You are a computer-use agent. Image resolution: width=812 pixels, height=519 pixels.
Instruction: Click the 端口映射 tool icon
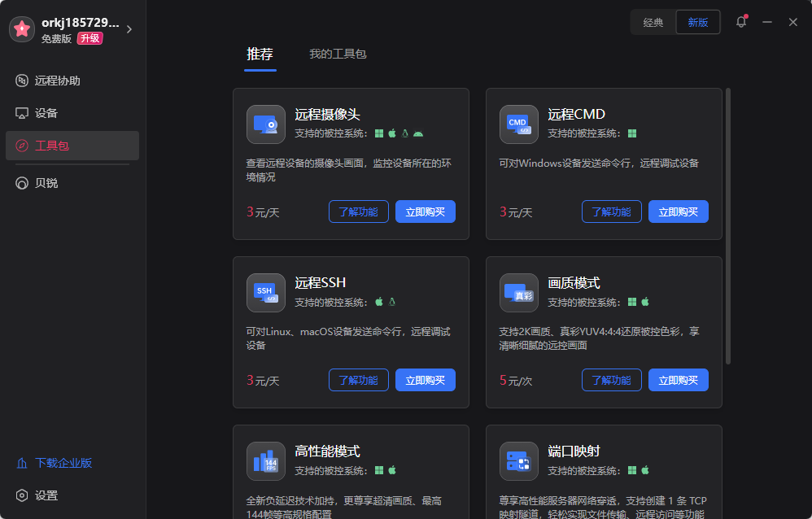point(518,460)
